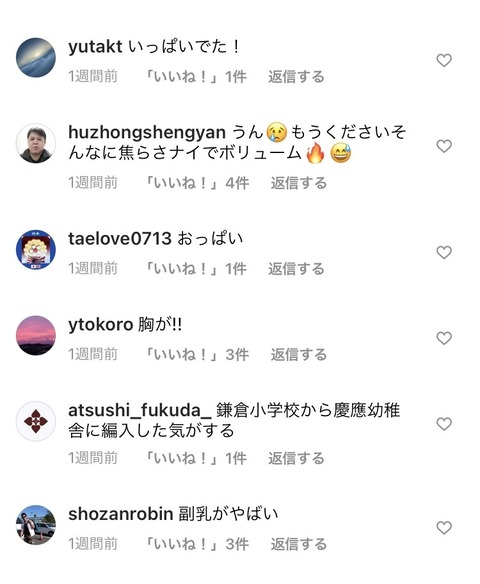Image resolution: width=480 pixels, height=584 pixels.
Task: Reply to shozanrobin's comment
Action: 299,544
